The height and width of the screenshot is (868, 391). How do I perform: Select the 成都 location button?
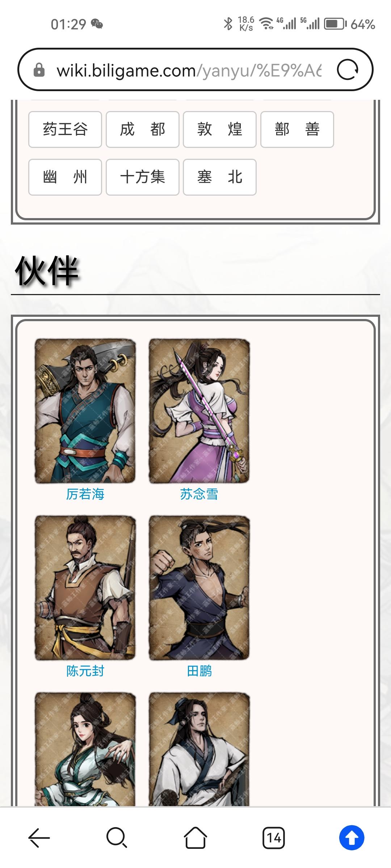pyautogui.click(x=143, y=129)
